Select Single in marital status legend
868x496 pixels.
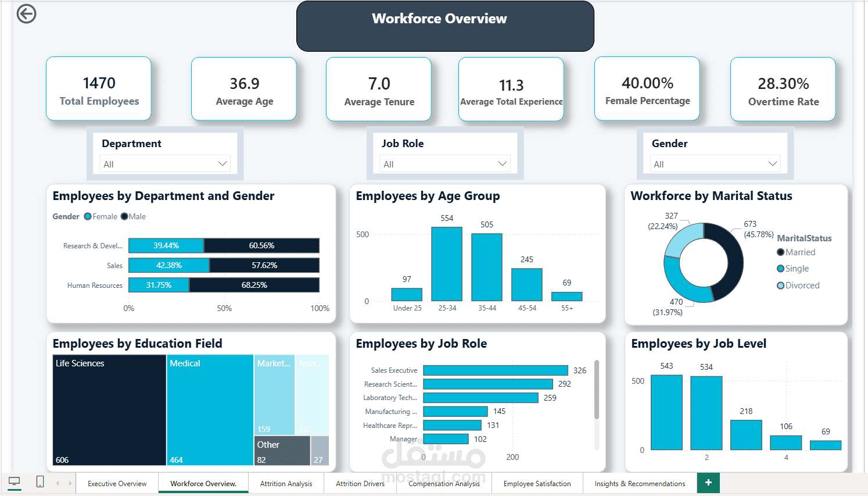793,269
